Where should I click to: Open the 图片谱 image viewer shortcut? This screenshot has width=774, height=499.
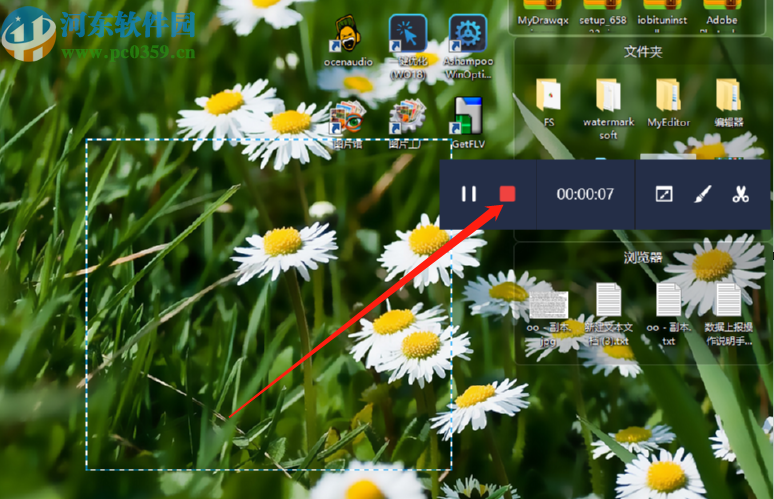tap(348, 124)
